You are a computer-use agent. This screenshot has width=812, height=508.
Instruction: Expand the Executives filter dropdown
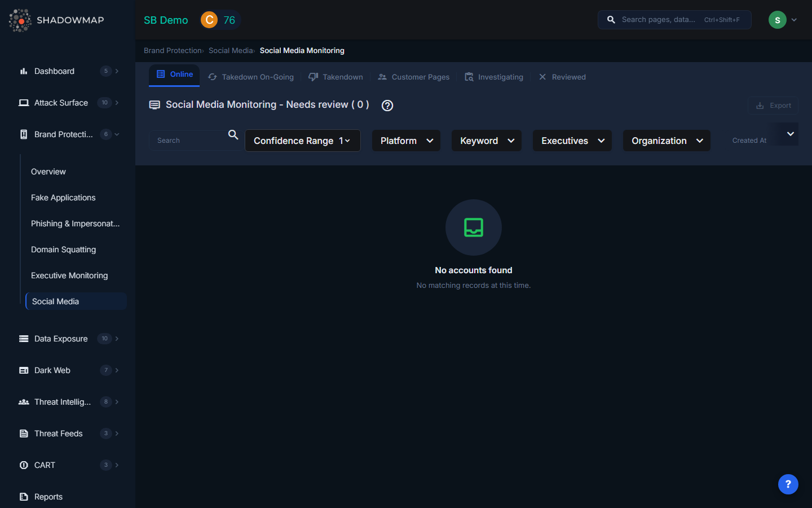tap(572, 141)
